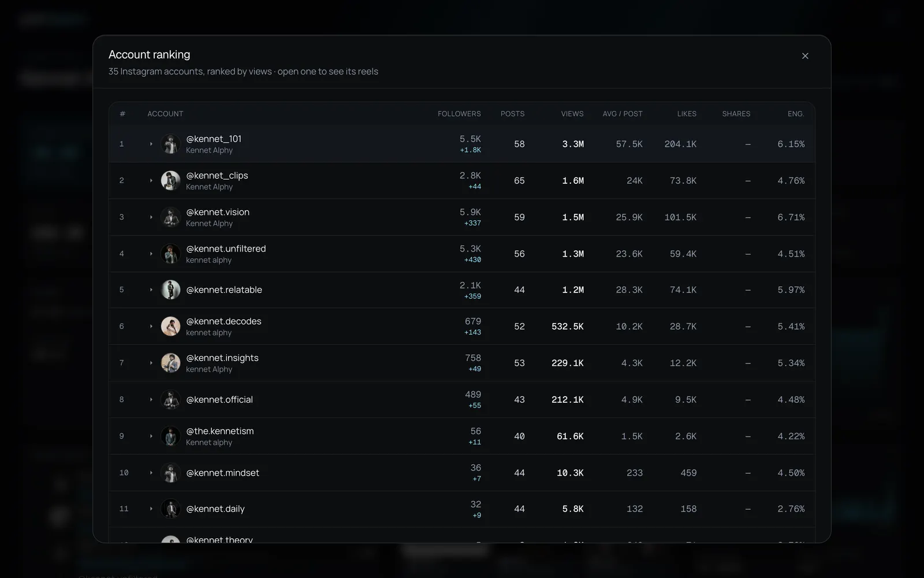
Task: Click the 3.3M views value
Action: coord(573,144)
